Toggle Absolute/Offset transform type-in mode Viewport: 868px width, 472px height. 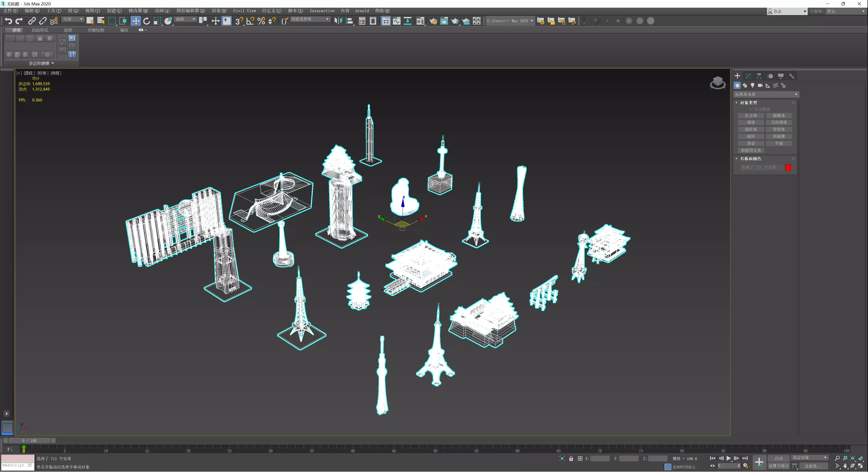coord(580,458)
